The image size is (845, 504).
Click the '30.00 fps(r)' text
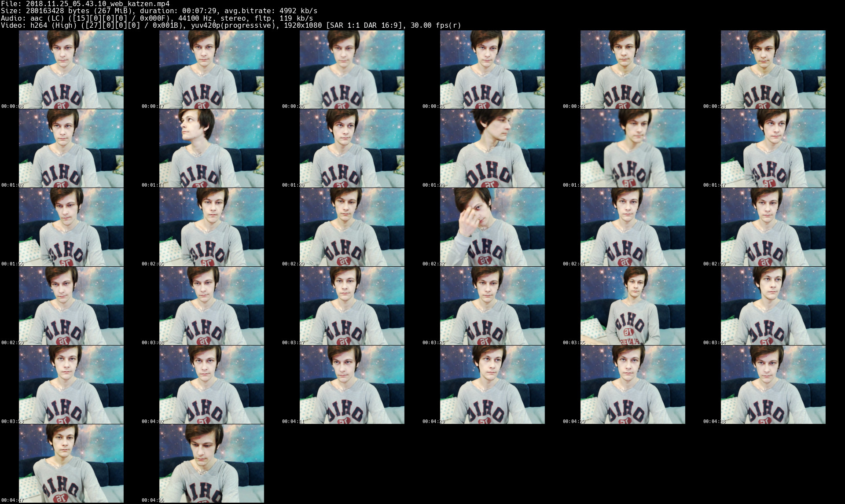pyautogui.click(x=436, y=25)
